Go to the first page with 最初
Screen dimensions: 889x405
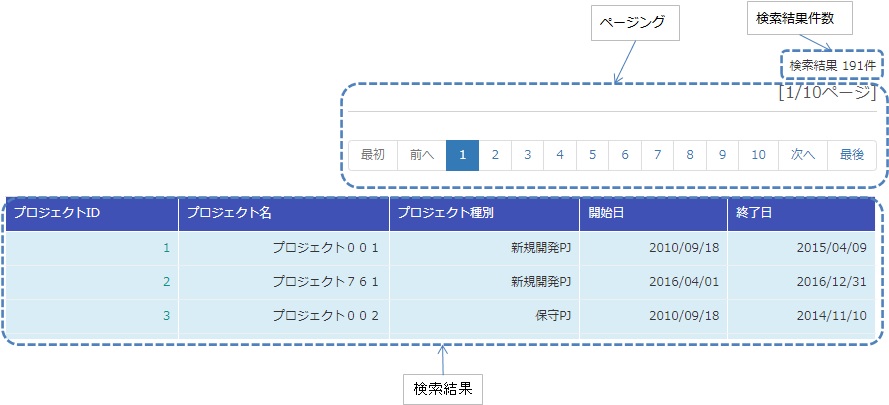[372, 155]
